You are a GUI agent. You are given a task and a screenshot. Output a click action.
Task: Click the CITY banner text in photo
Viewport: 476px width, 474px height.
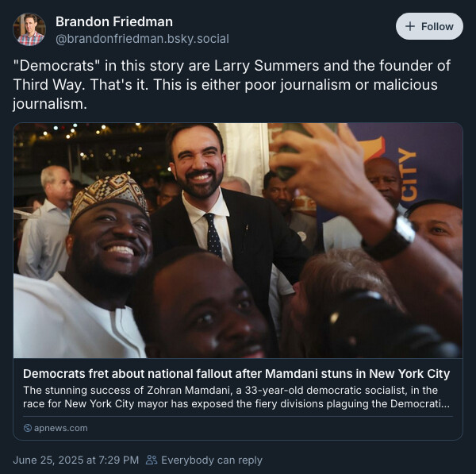[407, 175]
